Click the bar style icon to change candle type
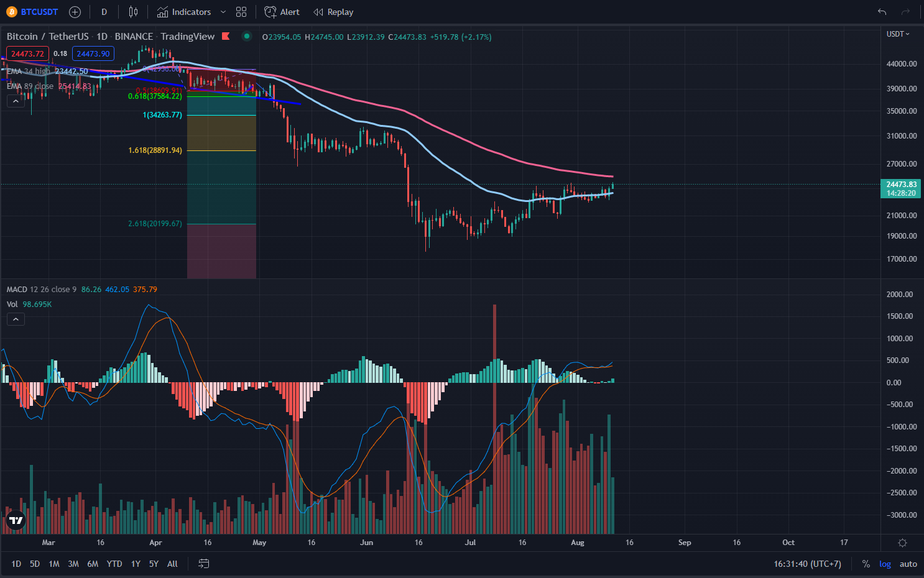924x578 pixels. [133, 12]
